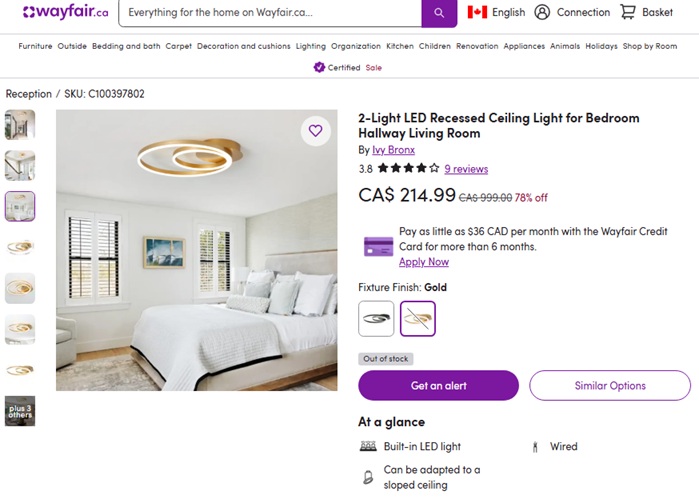
Task: Add product to favorites with heart icon
Action: point(316,131)
